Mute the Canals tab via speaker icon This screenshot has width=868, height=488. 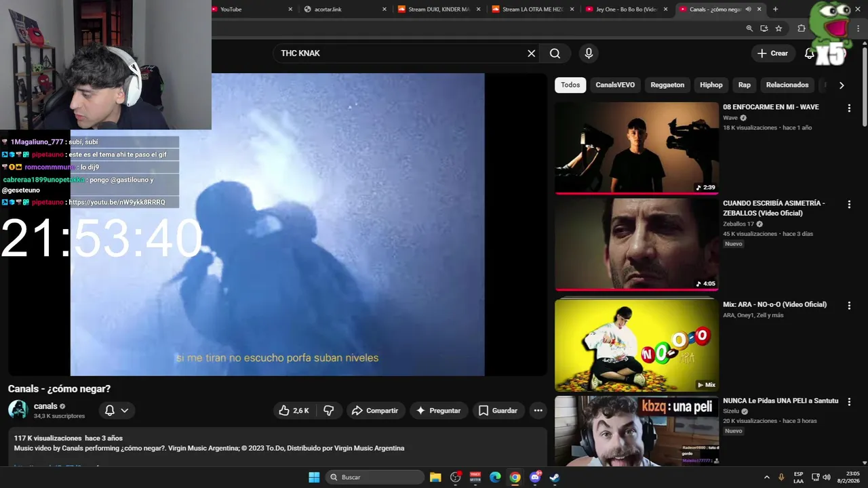pos(748,9)
